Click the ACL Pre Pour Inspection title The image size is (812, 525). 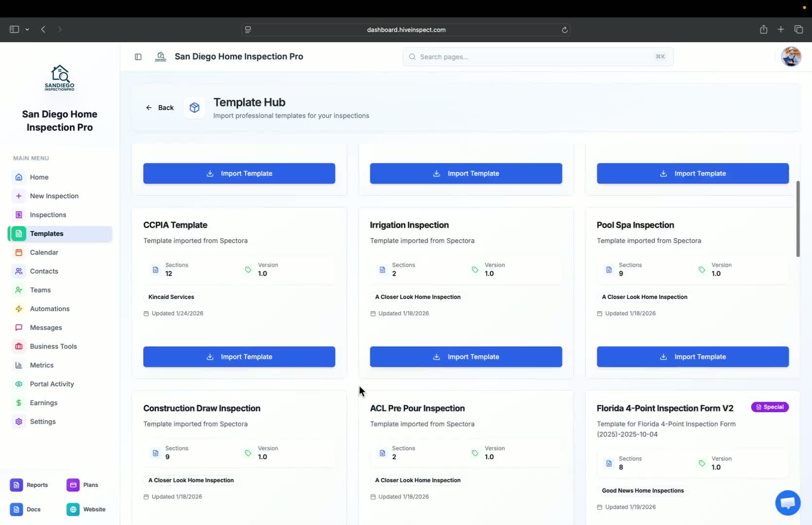point(417,408)
